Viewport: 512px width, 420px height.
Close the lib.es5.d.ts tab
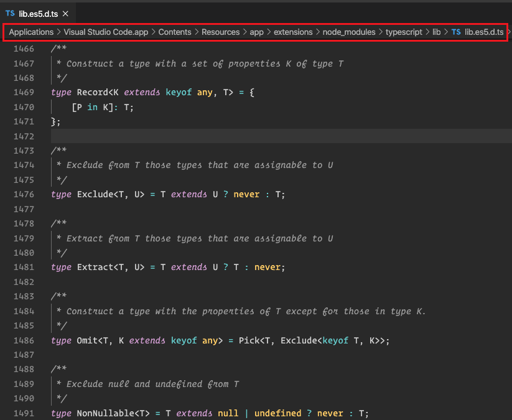[x=65, y=14]
